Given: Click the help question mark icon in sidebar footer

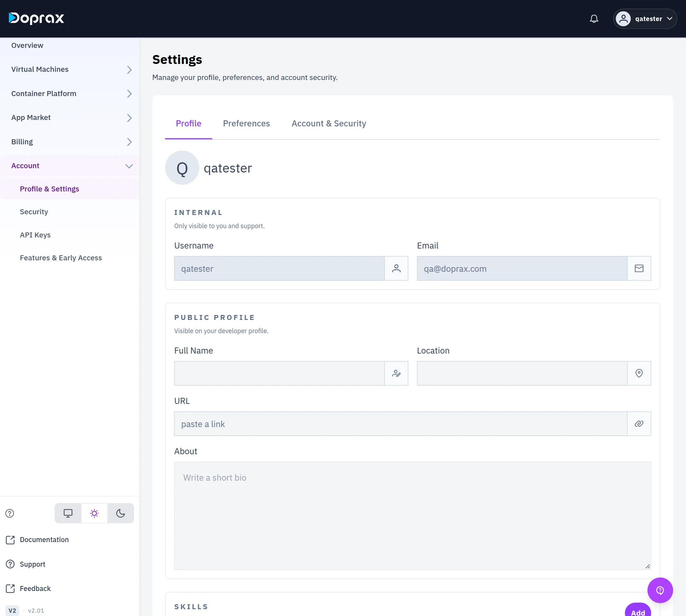Looking at the screenshot, I should (x=10, y=513).
